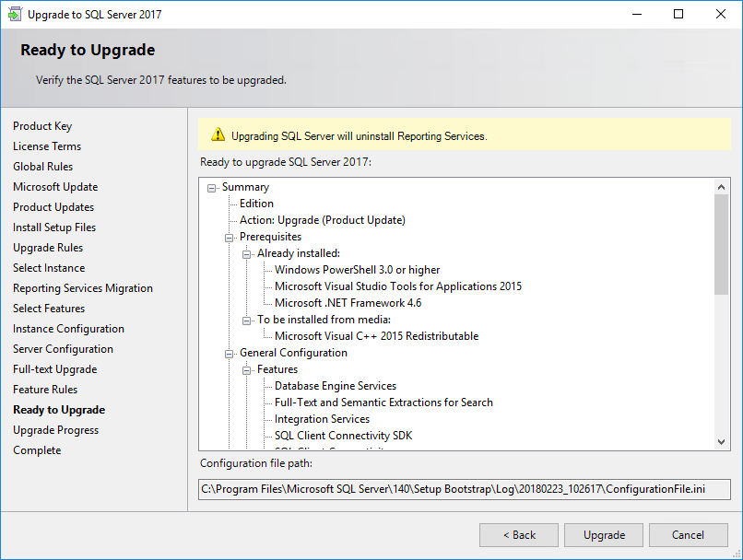This screenshot has width=743, height=560.
Task: Open the Microsoft Update step
Action: pos(55,187)
